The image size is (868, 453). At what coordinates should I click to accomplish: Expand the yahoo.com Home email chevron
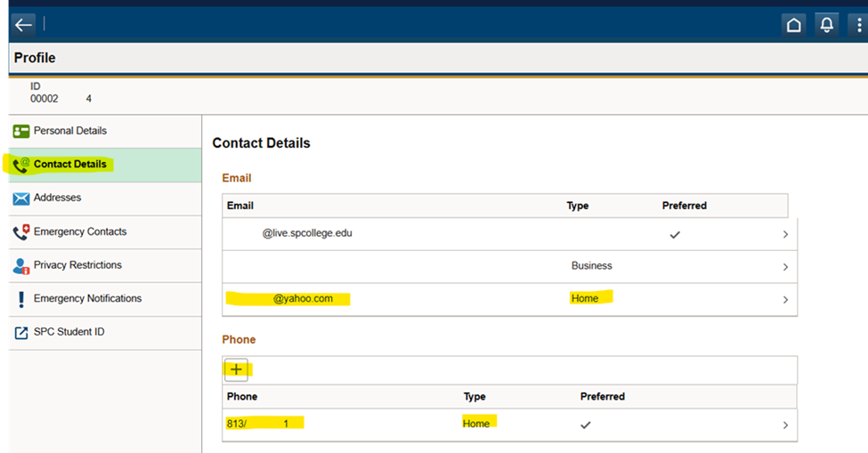785,300
